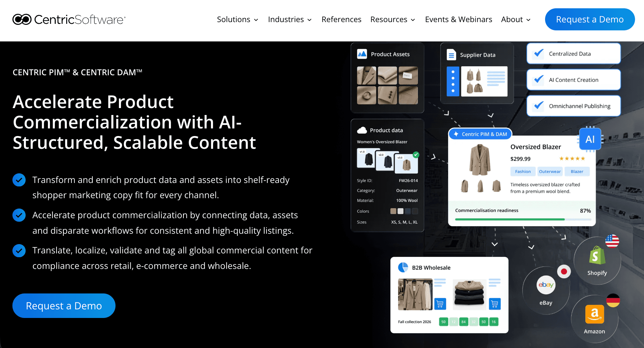Toggle the Centralized Data checkbox
Image resolution: width=644 pixels, height=348 pixels.
point(539,54)
